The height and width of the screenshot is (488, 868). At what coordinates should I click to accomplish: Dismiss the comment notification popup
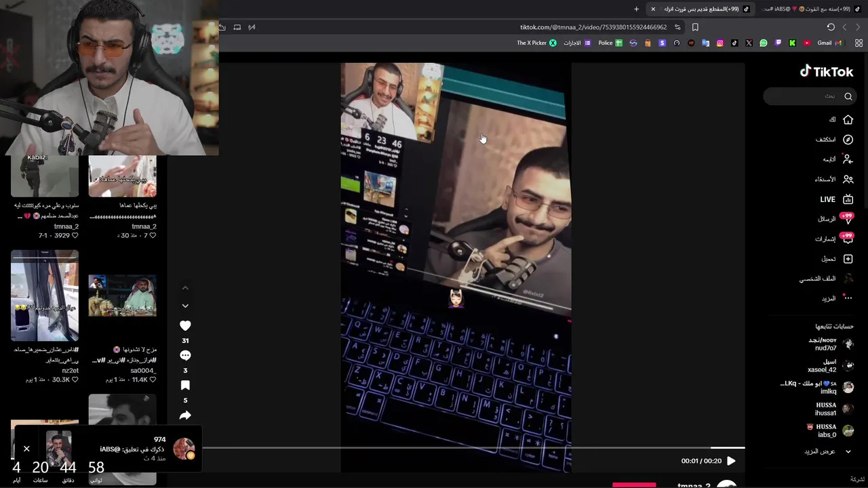pyautogui.click(x=26, y=449)
